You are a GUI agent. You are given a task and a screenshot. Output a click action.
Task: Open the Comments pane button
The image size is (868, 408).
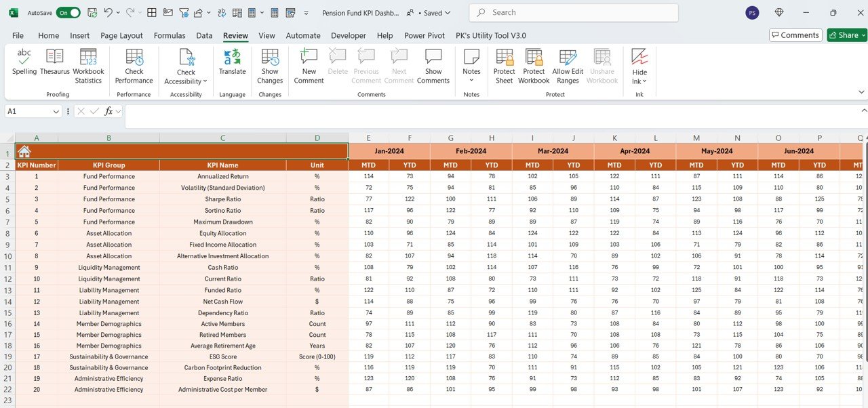point(795,35)
